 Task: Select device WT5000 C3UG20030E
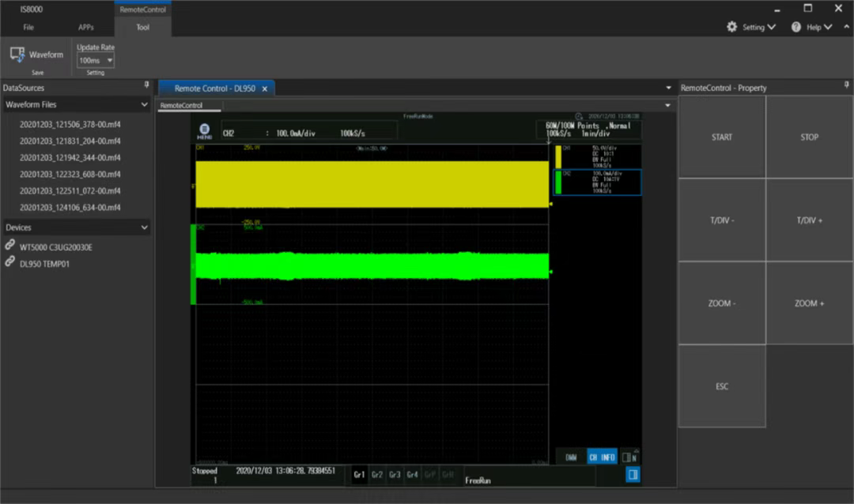[55, 247]
